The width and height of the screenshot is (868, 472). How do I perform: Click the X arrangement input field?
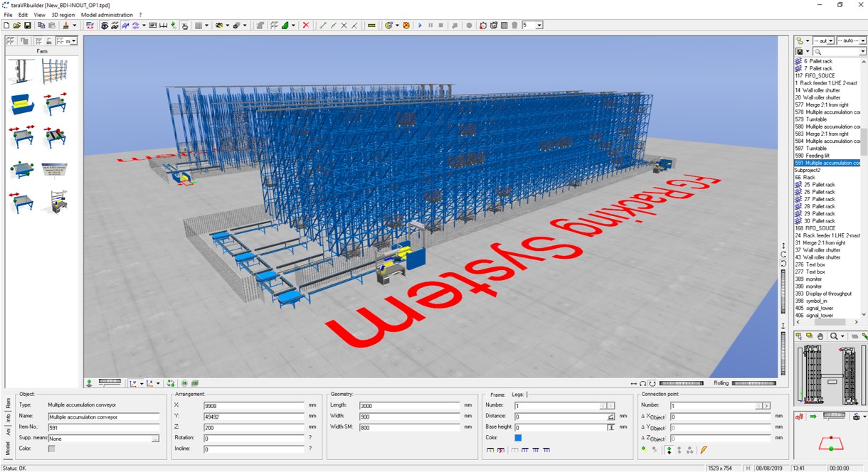point(253,405)
